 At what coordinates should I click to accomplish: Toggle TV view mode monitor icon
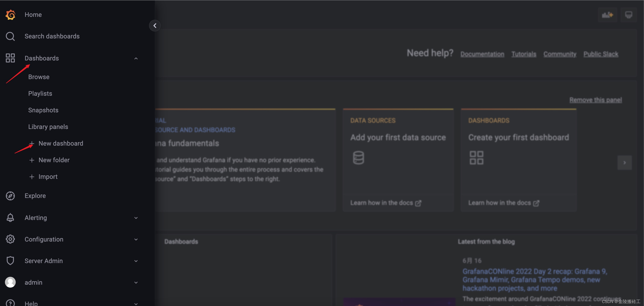pos(629,15)
